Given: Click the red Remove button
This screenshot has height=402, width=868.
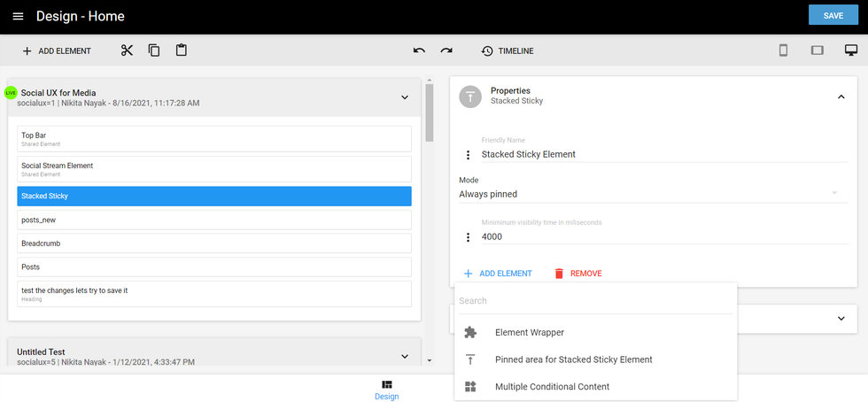Looking at the screenshot, I should [x=577, y=274].
